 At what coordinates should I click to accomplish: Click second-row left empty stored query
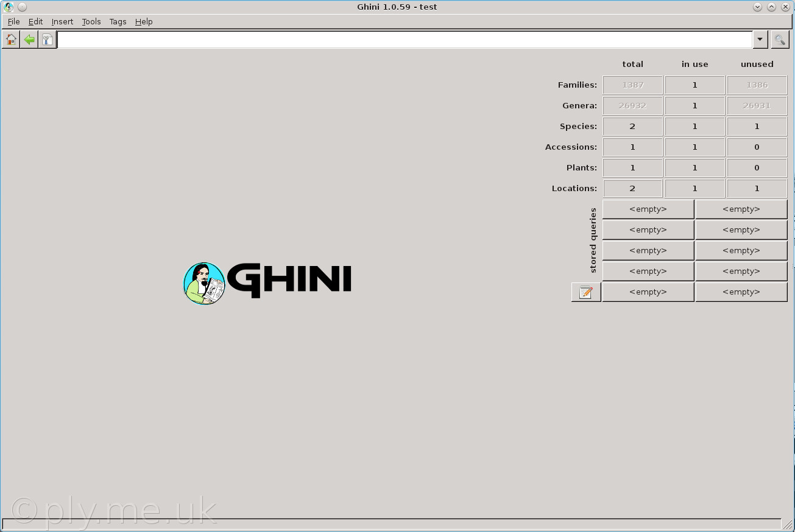(x=648, y=230)
